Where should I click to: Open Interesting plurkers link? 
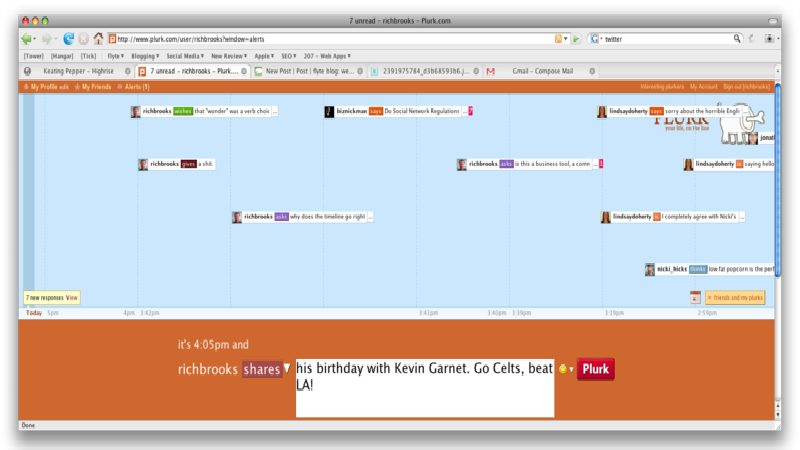click(x=662, y=87)
